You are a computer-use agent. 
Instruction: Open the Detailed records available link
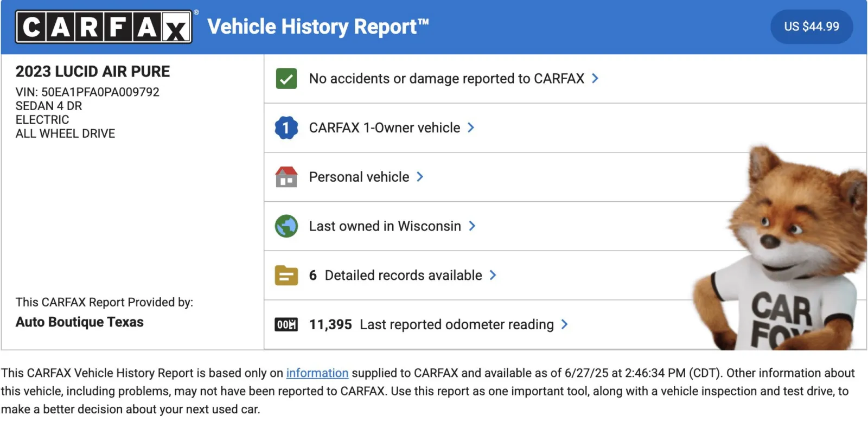(x=403, y=276)
